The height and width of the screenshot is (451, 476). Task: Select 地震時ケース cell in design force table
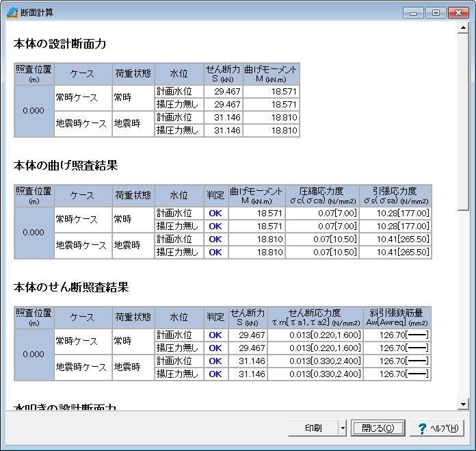tap(83, 124)
